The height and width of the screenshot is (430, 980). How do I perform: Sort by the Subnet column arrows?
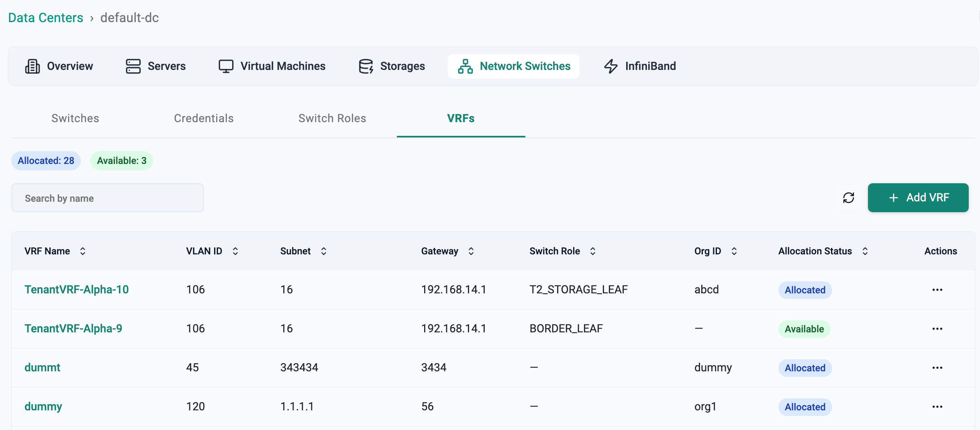[324, 251]
